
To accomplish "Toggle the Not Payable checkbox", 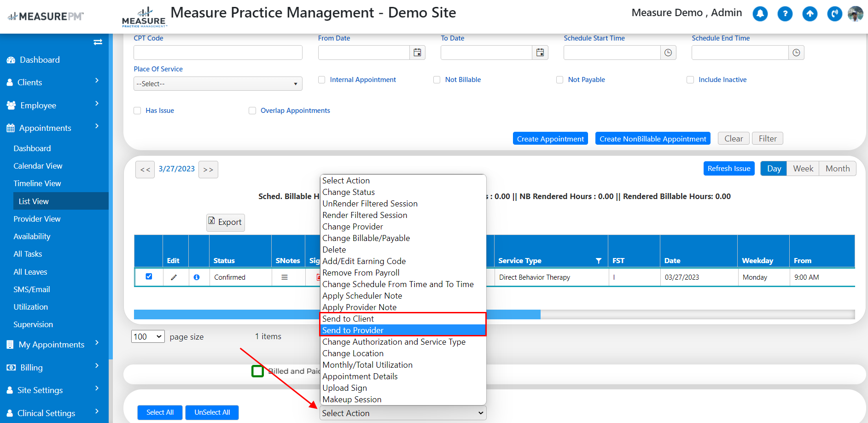I will (559, 80).
